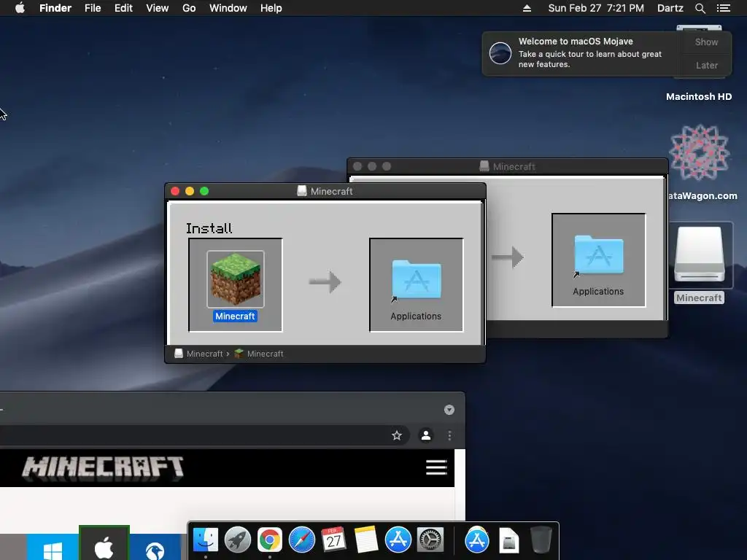Open Finder from the Dock

pos(206,540)
